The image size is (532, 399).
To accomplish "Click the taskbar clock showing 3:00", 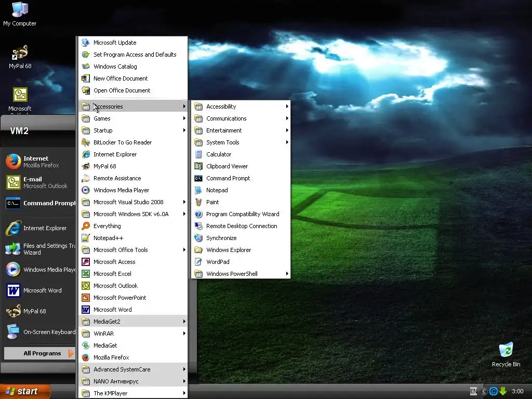I will click(x=517, y=391).
